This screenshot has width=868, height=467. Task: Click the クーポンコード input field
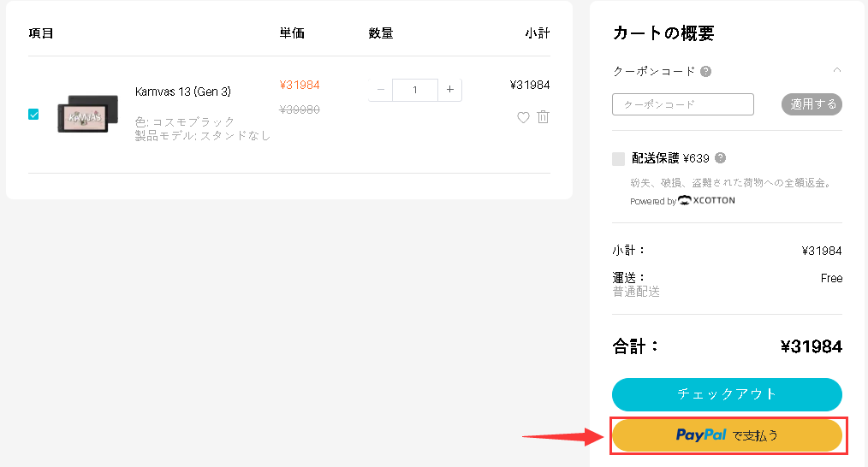pyautogui.click(x=682, y=104)
